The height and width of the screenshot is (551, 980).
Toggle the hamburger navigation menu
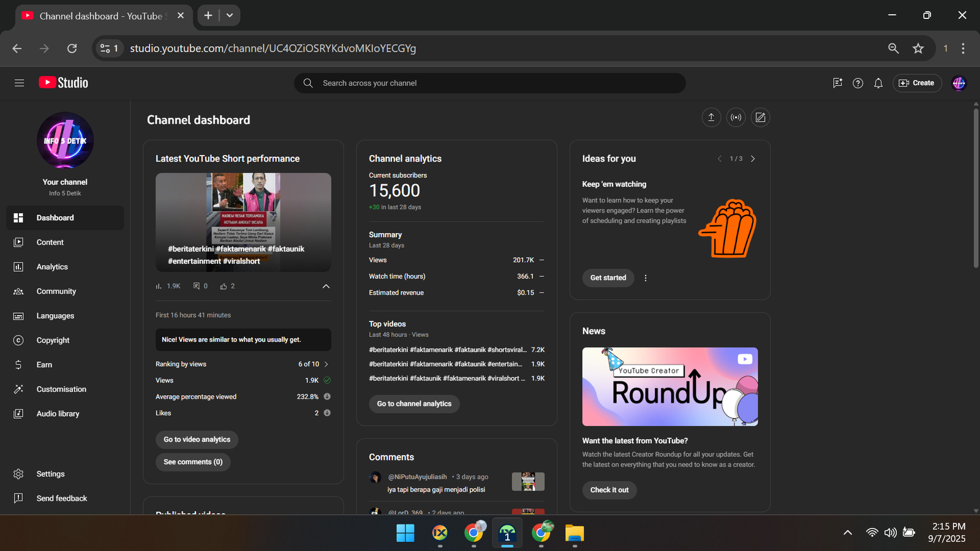click(20, 83)
